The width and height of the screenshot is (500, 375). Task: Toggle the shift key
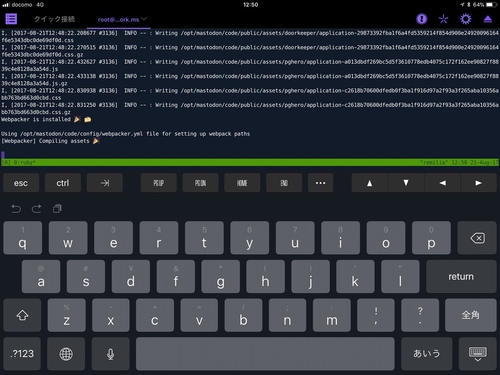[22, 315]
